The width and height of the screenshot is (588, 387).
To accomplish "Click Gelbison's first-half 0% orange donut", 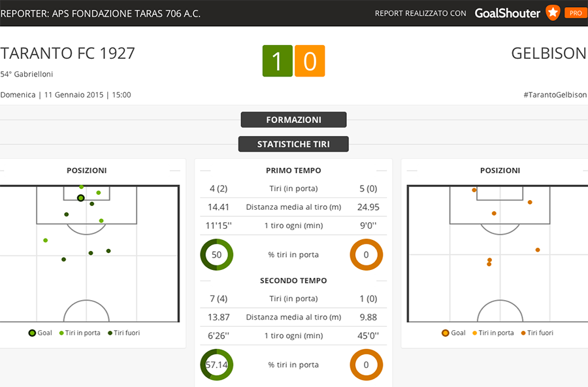I will pyautogui.click(x=366, y=254).
